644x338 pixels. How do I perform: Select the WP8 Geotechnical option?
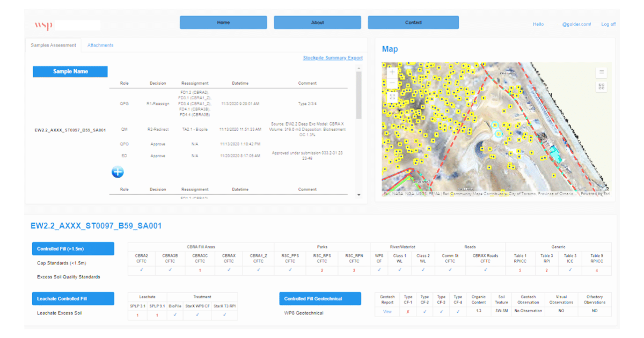click(304, 313)
